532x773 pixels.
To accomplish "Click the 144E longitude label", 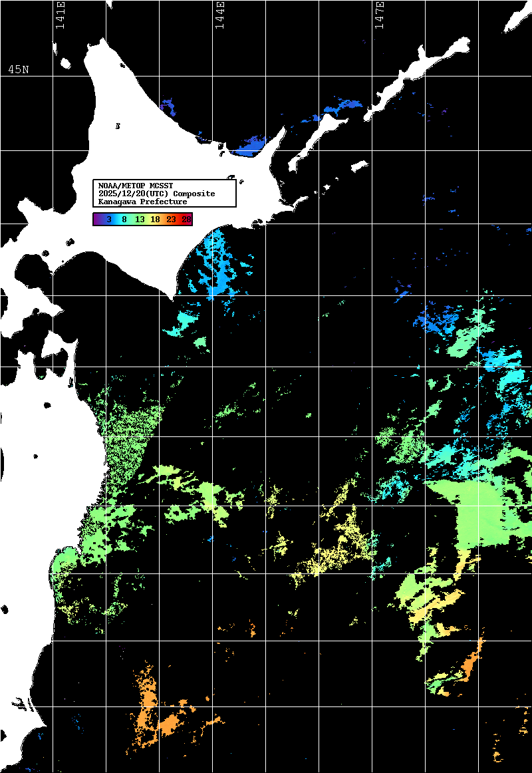I will pyautogui.click(x=220, y=16).
